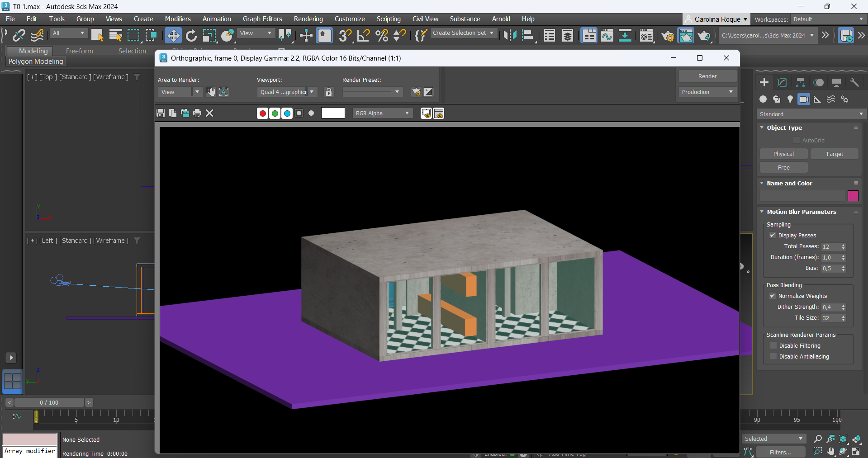Print the rendered image
The height and width of the screenshot is (458, 868).
[x=197, y=113]
